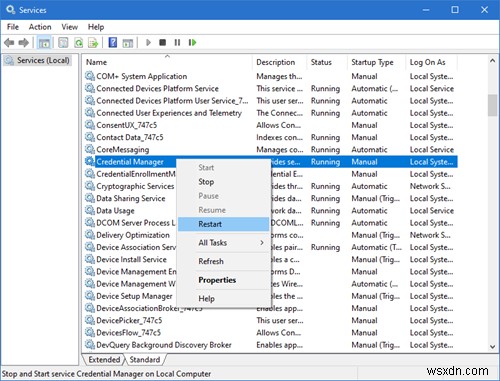Click gear icon beside Data Usage

(89, 210)
